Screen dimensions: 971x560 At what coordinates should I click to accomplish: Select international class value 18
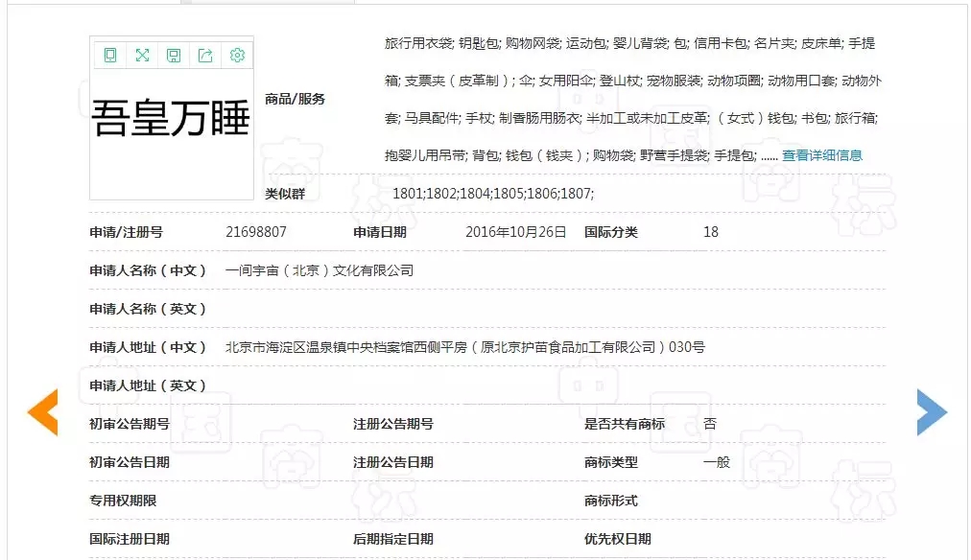[x=711, y=232]
